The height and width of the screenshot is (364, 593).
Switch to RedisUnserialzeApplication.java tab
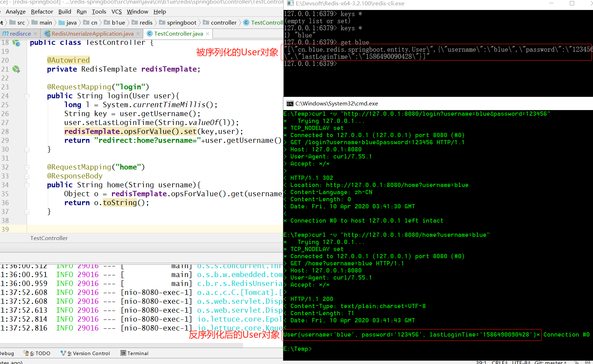coord(92,33)
